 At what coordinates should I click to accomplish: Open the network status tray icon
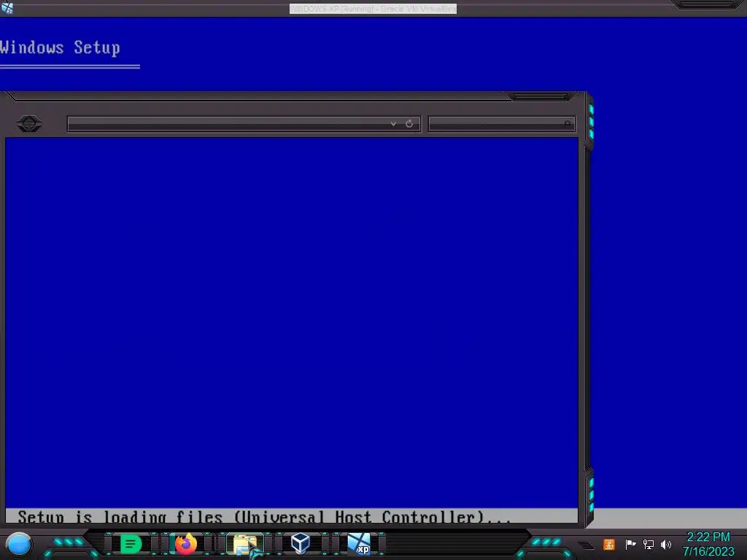click(x=649, y=544)
